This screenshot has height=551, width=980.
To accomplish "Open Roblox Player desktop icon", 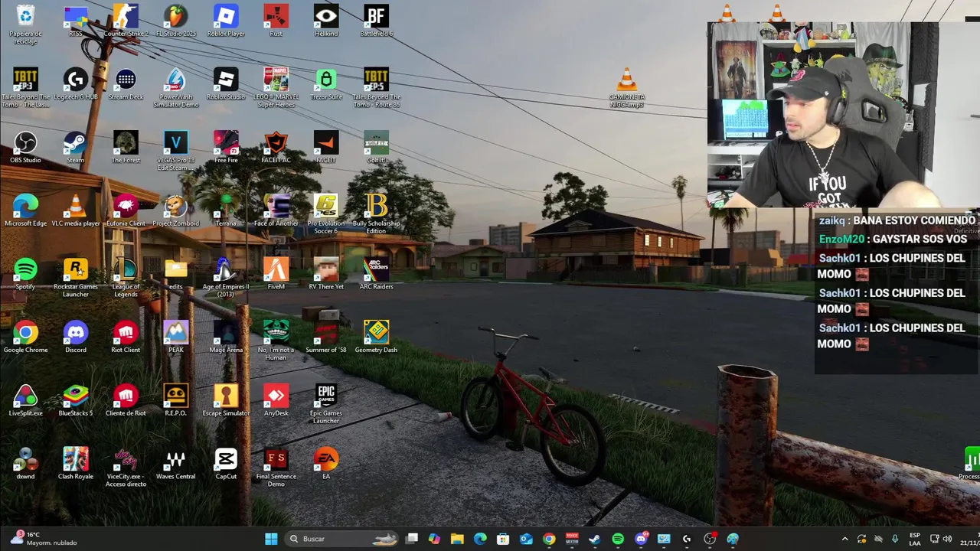I will point(226,21).
